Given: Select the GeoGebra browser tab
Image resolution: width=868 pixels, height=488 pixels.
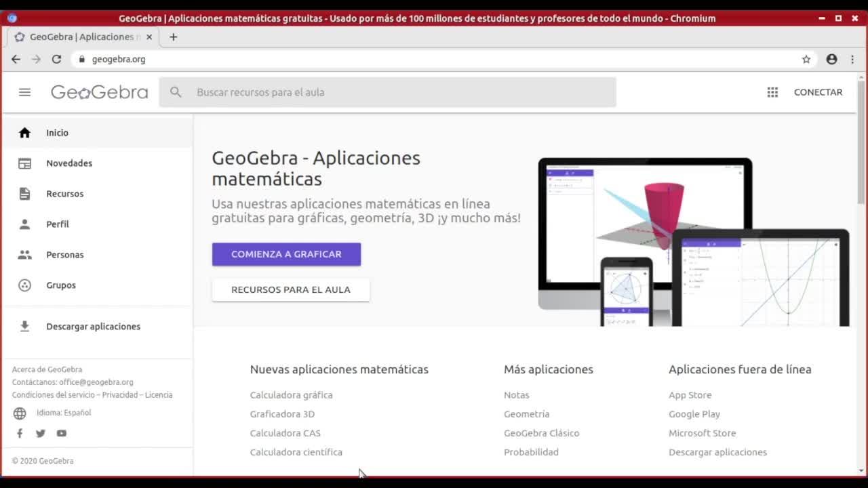Looking at the screenshot, I should [84, 37].
